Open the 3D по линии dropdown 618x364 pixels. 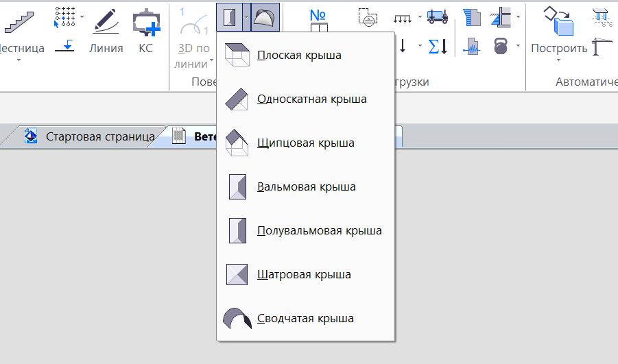click(193, 65)
